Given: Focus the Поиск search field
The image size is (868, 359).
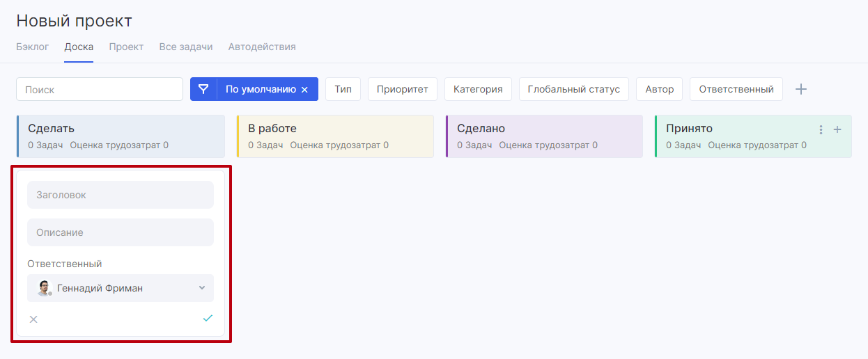Looking at the screenshot, I should click(x=100, y=89).
